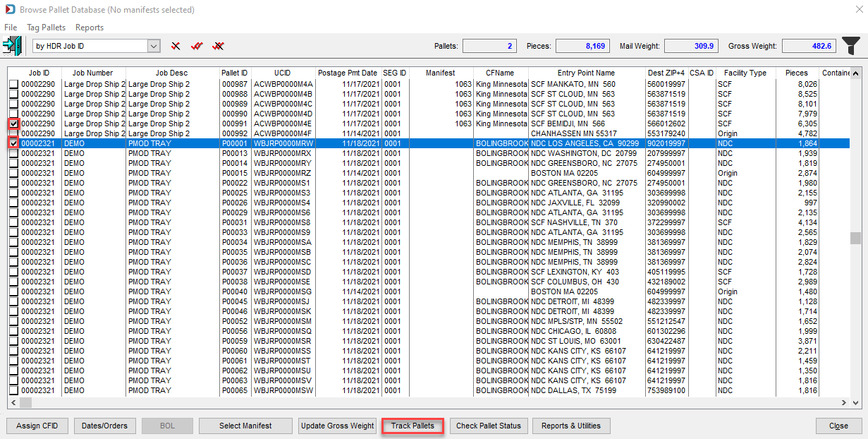
Task: Click the Job ID column header
Action: click(x=39, y=73)
